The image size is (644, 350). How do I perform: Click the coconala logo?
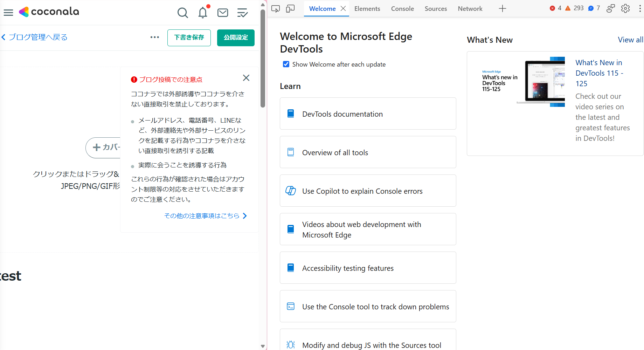click(x=49, y=12)
